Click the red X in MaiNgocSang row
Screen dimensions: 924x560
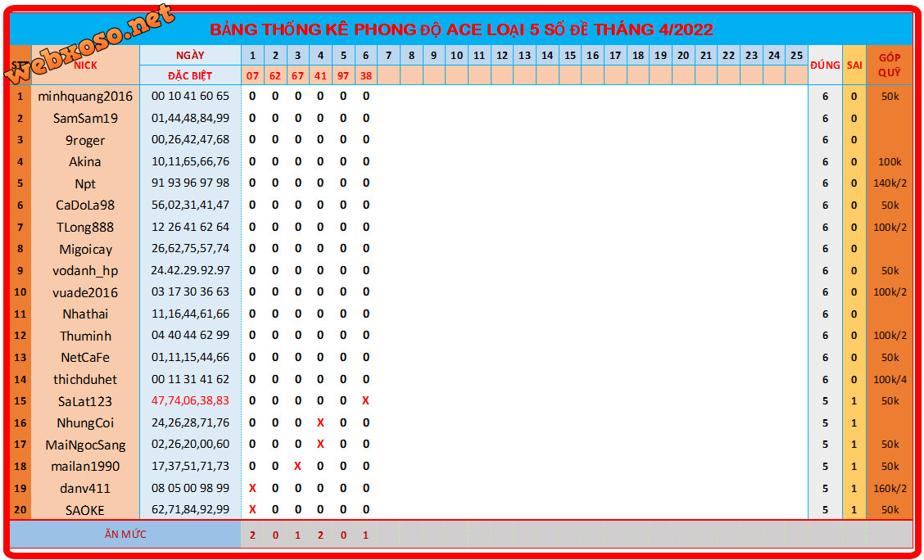pyautogui.click(x=320, y=444)
